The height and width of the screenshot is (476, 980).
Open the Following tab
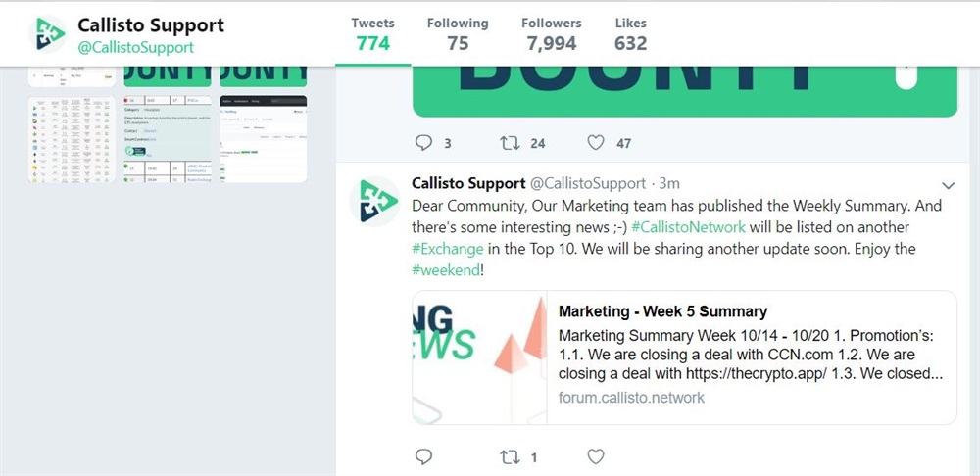pos(457,33)
